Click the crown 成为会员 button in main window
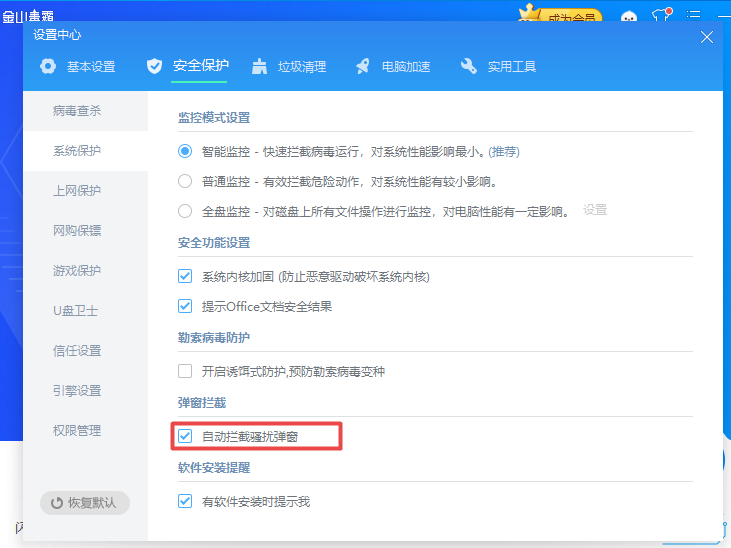The width and height of the screenshot is (731, 548). click(560, 14)
